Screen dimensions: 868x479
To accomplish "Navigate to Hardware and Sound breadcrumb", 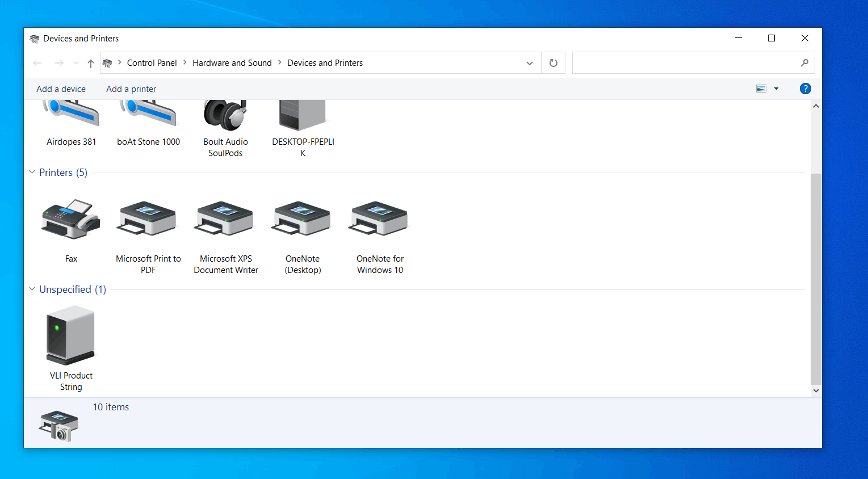I will pyautogui.click(x=232, y=63).
